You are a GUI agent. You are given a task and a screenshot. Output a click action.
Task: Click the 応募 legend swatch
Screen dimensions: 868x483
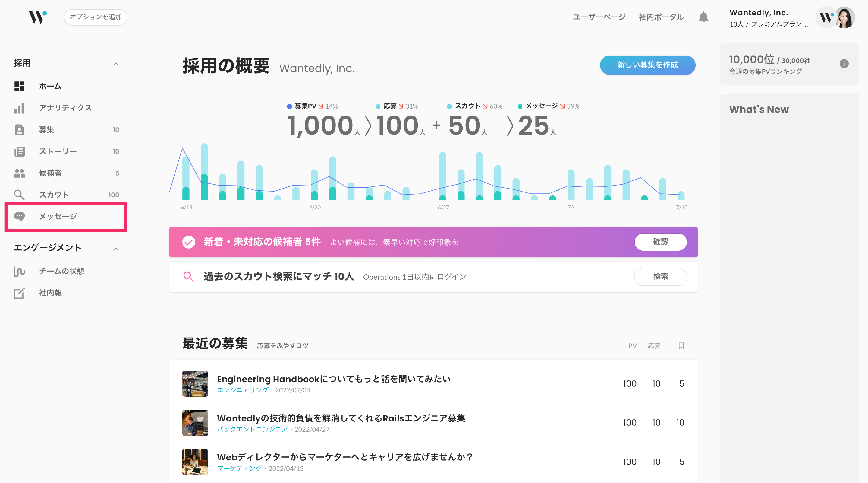point(378,106)
